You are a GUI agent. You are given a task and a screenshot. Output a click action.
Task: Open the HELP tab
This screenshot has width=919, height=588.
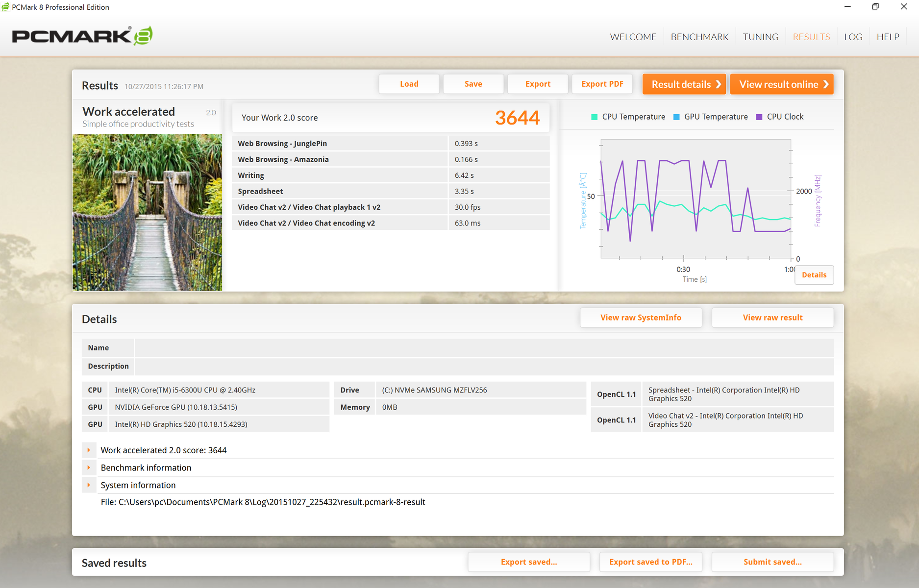(888, 37)
